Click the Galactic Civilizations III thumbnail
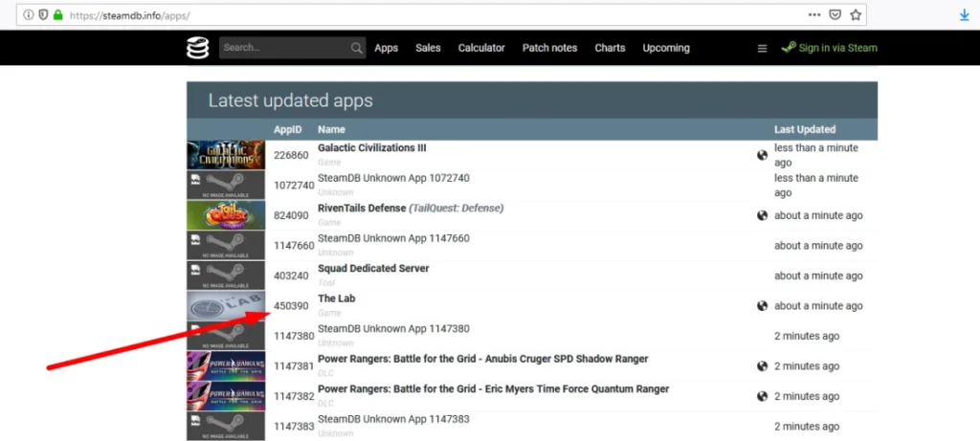Screen dimensions: 980x441 pos(226,155)
